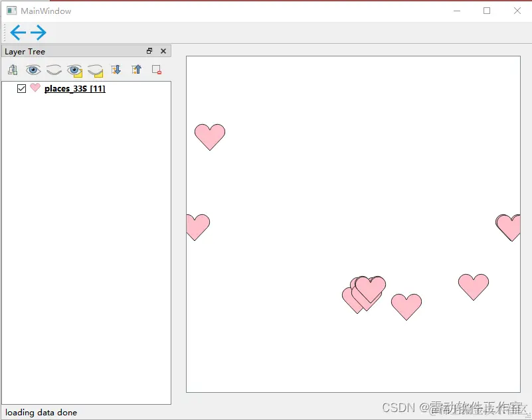
Task: Click the Show All Layers eye icon
Action: [33, 70]
